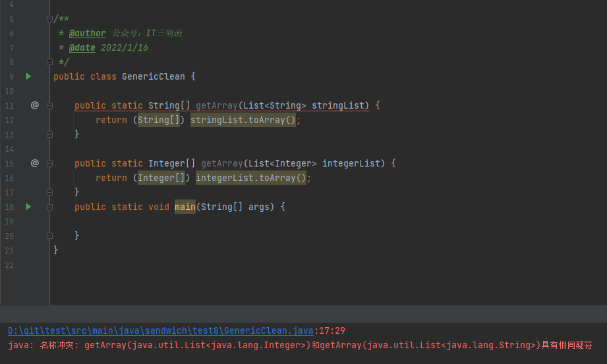The width and height of the screenshot is (607, 364).
Task: Click getArray in the String[] method signature
Action: tap(216, 105)
